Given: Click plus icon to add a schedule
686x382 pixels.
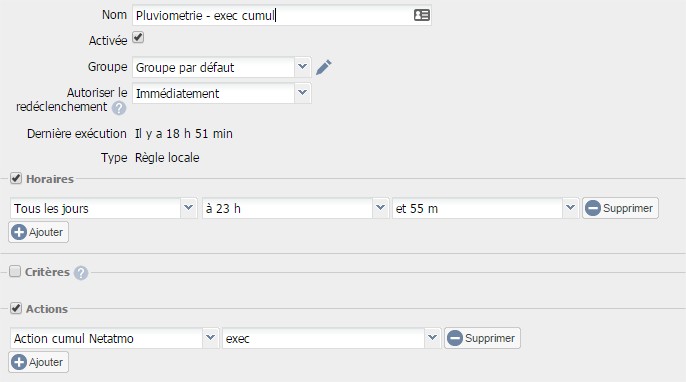Looking at the screenshot, I should [19, 232].
